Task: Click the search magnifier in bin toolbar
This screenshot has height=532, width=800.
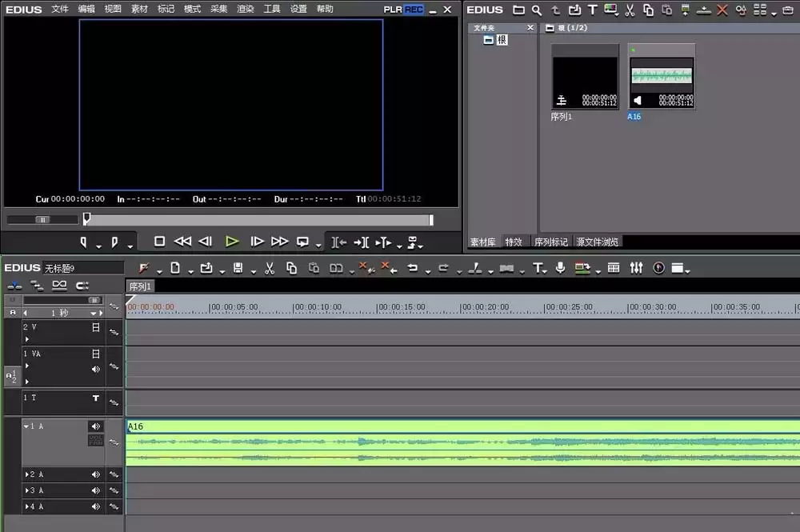Action: (x=536, y=10)
